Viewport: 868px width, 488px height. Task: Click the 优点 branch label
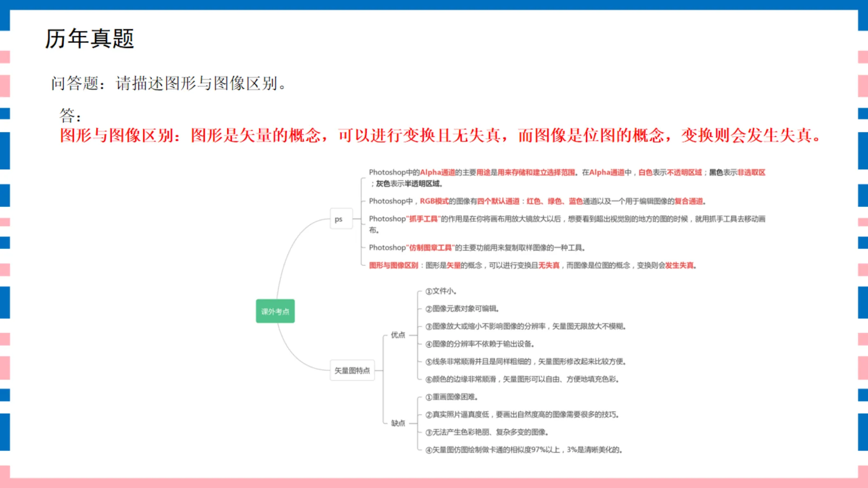397,335
